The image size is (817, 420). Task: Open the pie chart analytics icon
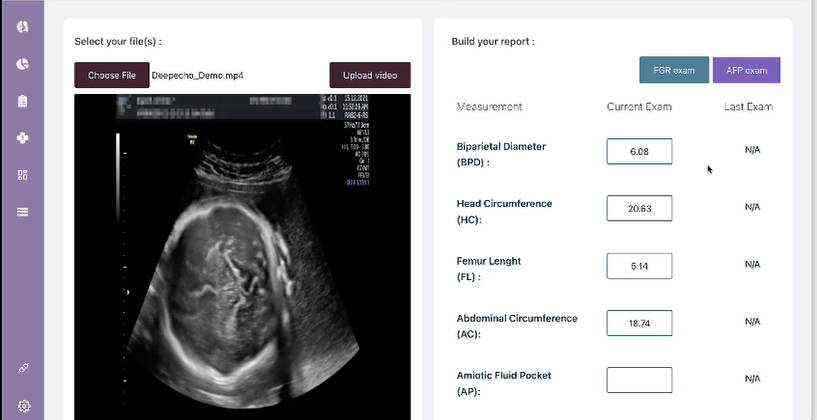coord(22,64)
